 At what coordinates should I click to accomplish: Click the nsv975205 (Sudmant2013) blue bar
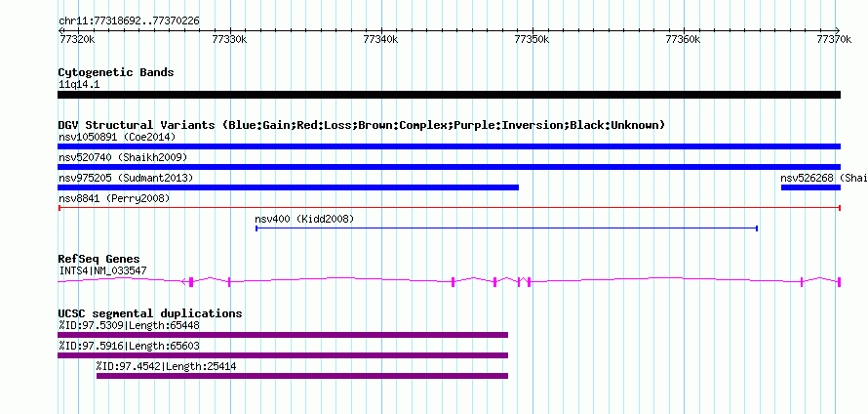288,187
